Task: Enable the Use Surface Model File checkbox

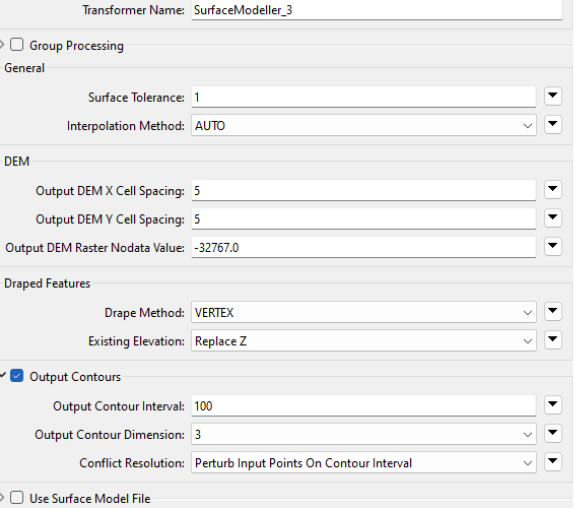Action: tap(17, 498)
